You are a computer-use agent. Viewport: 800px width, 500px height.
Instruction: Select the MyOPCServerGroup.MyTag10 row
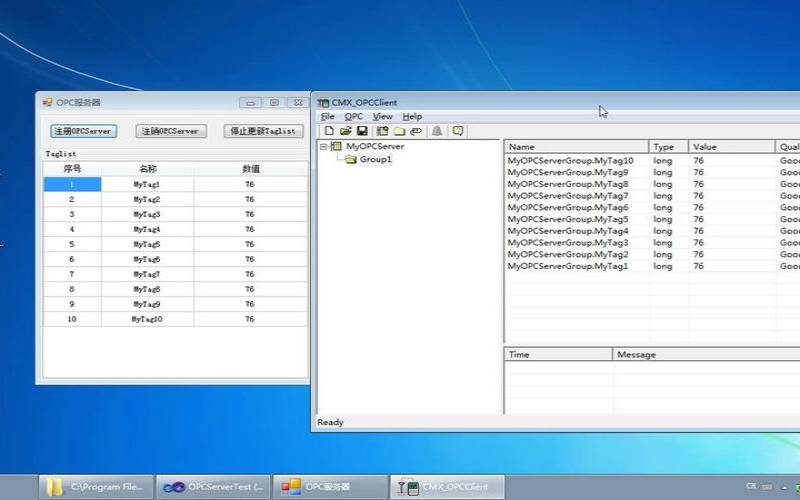coord(570,160)
